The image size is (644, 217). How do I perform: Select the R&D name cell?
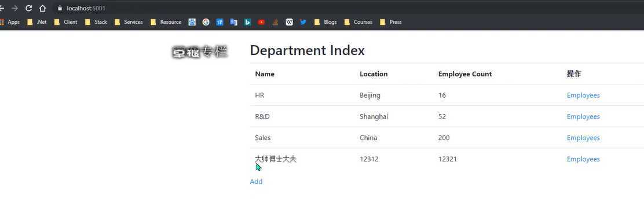tap(262, 116)
